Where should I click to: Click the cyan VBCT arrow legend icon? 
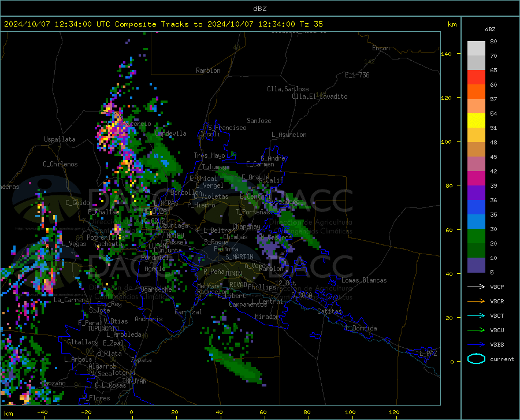coord(476,315)
